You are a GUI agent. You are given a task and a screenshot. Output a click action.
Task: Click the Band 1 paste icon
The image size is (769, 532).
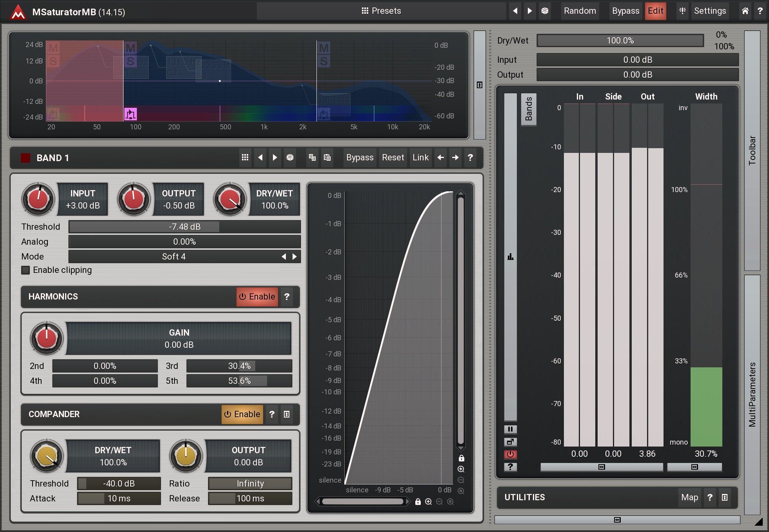(x=327, y=158)
